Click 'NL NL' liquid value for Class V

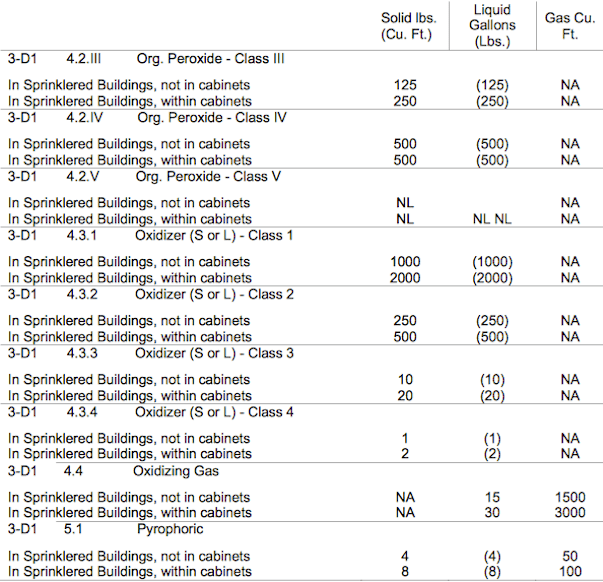pos(492,219)
